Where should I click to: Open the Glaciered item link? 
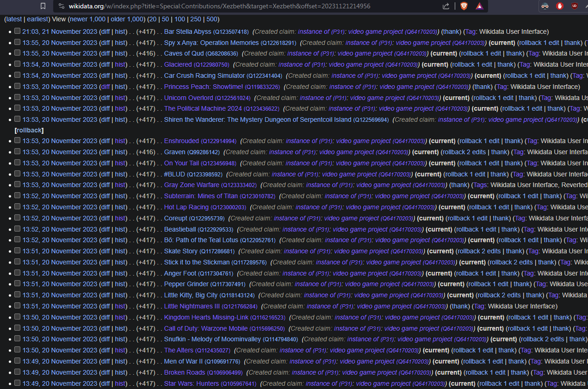(x=197, y=64)
